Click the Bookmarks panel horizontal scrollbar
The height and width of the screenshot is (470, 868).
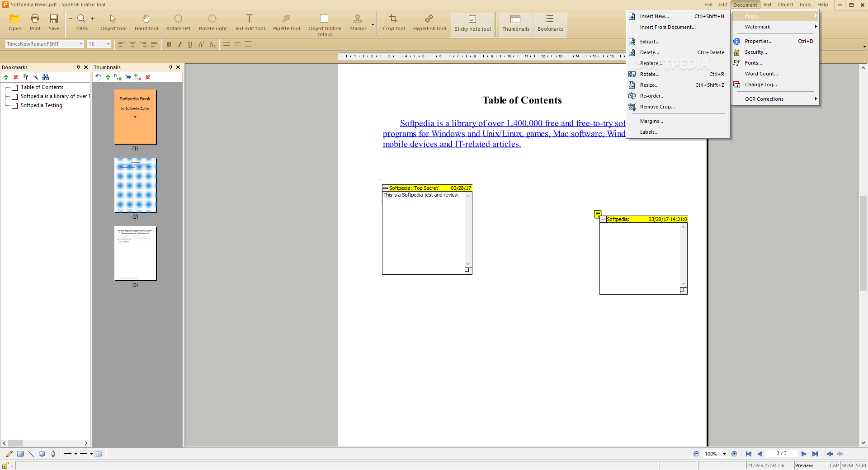coord(45,443)
